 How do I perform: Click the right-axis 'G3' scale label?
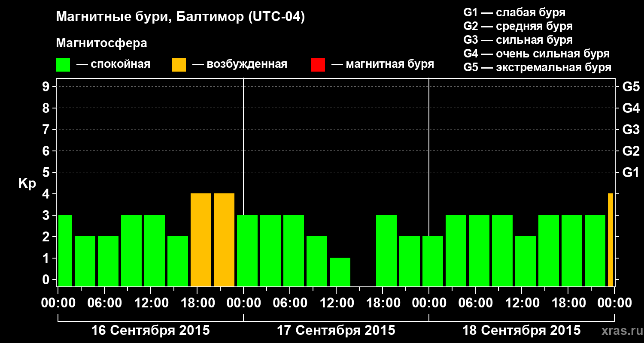coord(631,129)
